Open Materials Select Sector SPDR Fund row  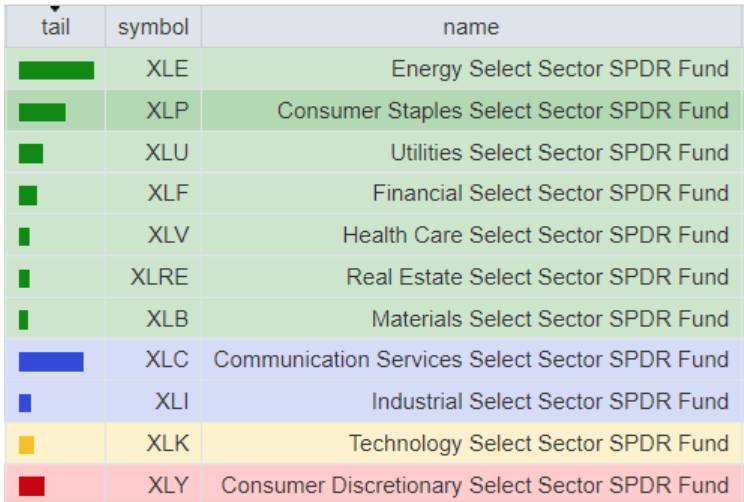pos(550,319)
